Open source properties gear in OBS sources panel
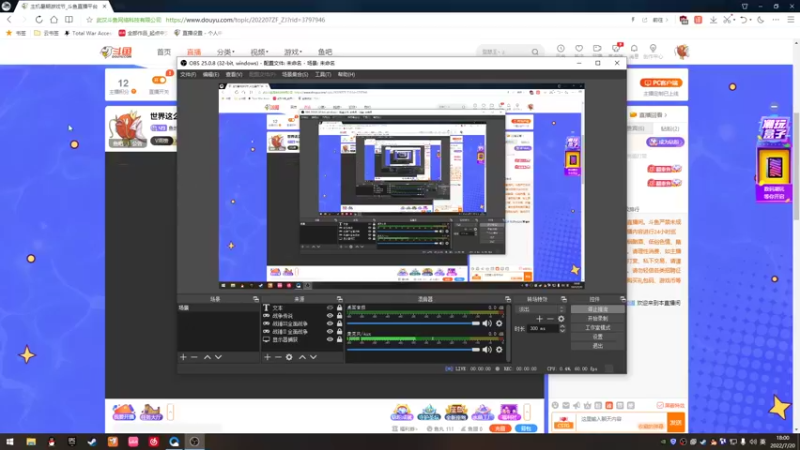Viewport: 800px width, 450px height. click(289, 357)
